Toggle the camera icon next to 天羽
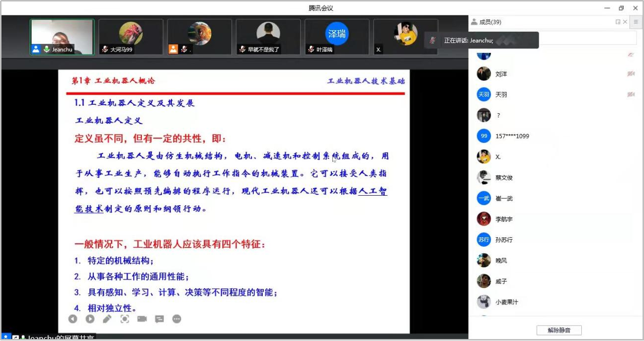The width and height of the screenshot is (644, 341). 631,94
